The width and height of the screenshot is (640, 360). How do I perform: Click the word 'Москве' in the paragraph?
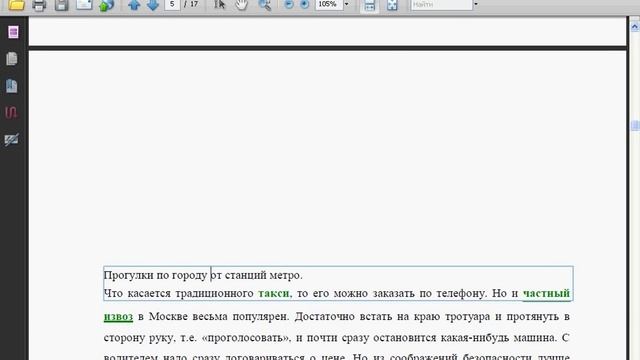[168, 317]
